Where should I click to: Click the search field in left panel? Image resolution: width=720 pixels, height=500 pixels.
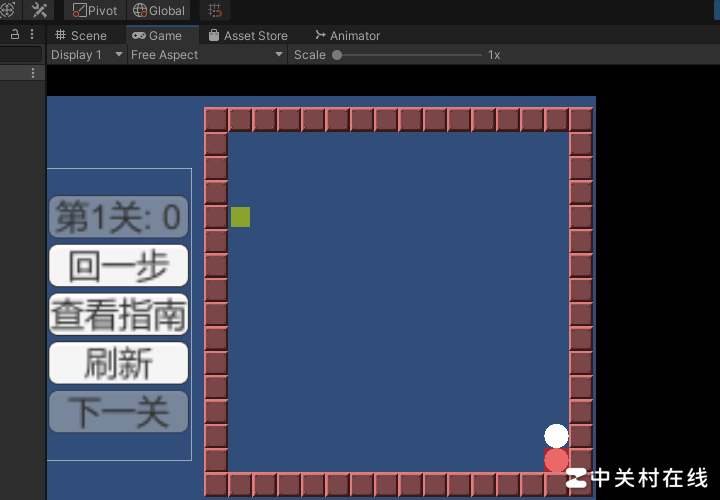pos(21,54)
